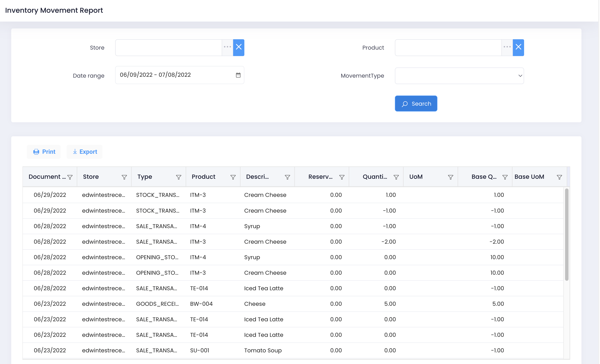Click the magnifier icon in Search button

(404, 104)
